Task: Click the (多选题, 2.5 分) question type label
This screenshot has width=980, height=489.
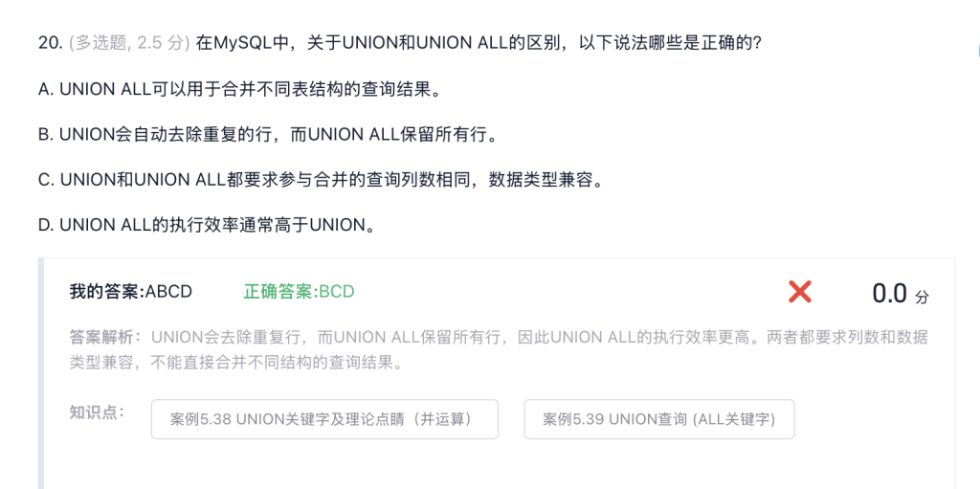Action: click(x=129, y=43)
